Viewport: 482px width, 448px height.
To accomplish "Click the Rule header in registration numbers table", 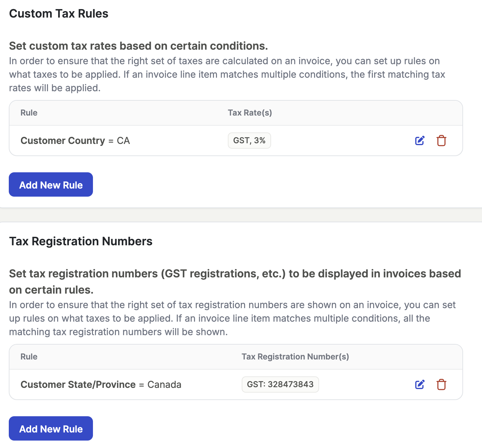I will click(29, 357).
